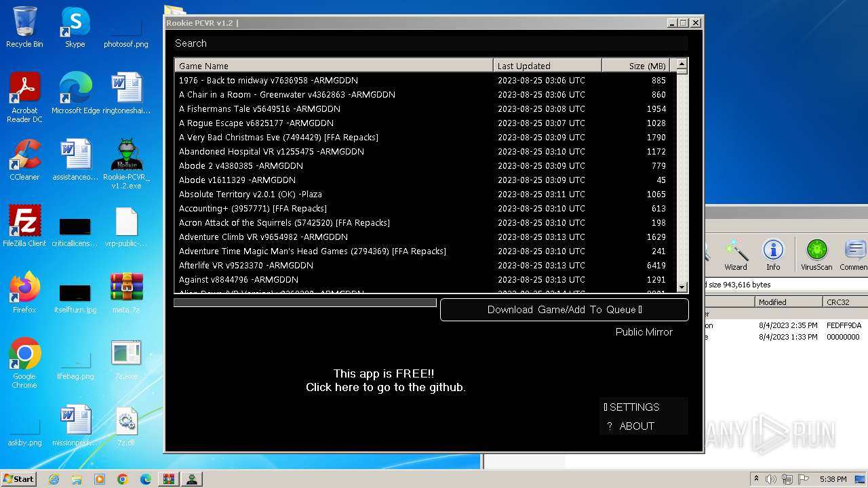Open the Microsoft Edge desktop shortcut

75,93
